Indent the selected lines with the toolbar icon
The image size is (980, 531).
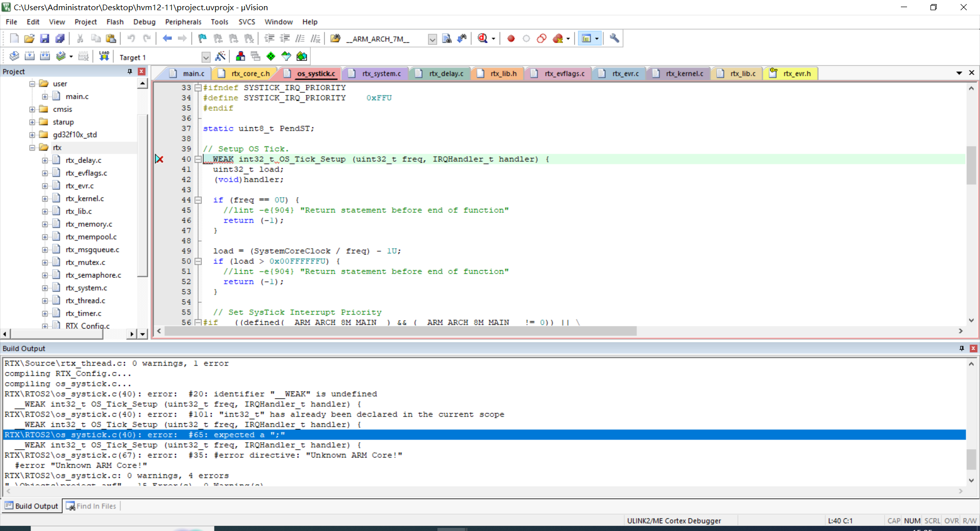point(269,38)
